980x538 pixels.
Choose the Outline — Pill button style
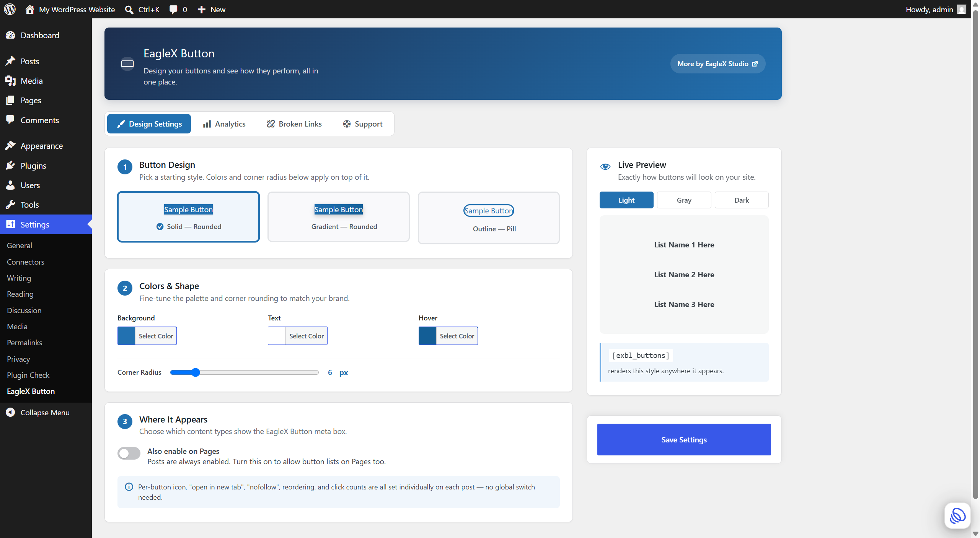click(489, 218)
